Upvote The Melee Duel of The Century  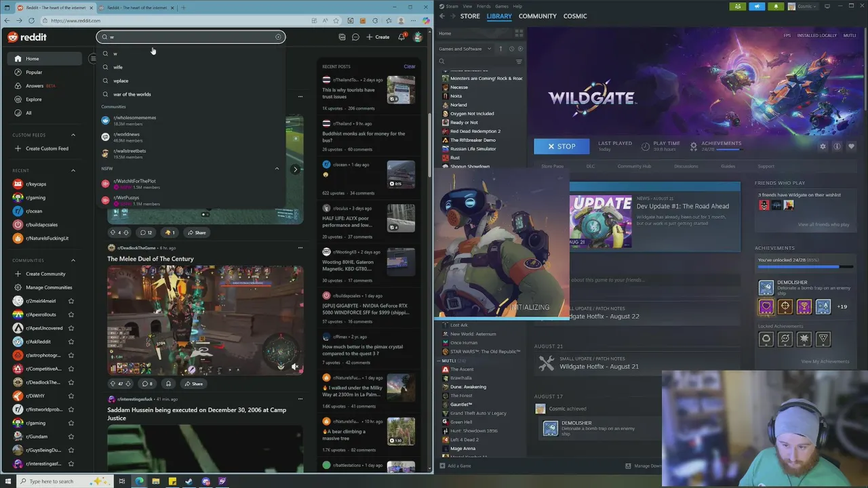coord(113,384)
